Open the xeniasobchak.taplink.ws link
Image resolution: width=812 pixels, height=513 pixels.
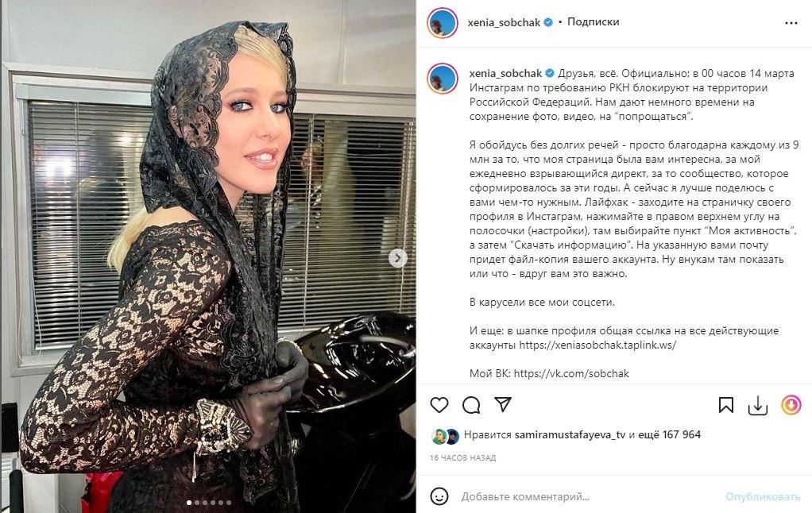click(597, 345)
